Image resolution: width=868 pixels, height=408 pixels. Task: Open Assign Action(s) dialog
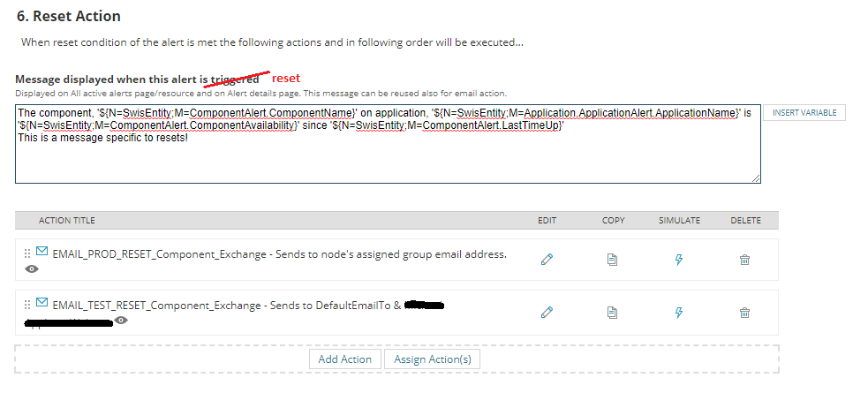[x=433, y=359]
